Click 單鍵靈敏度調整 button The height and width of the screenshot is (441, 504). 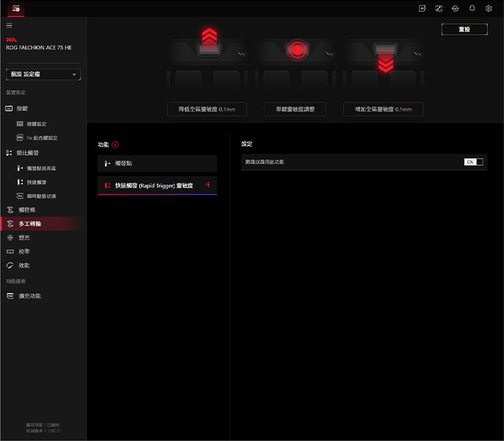pos(295,109)
